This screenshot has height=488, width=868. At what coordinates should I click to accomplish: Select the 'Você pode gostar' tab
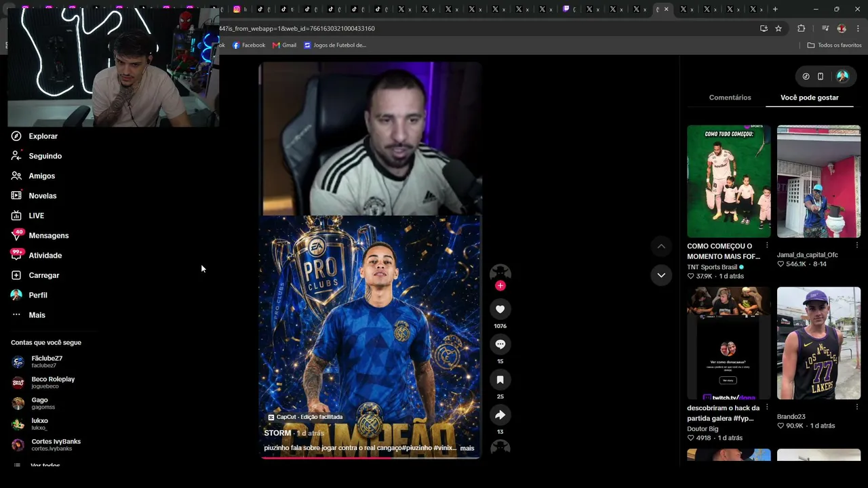[x=810, y=98]
